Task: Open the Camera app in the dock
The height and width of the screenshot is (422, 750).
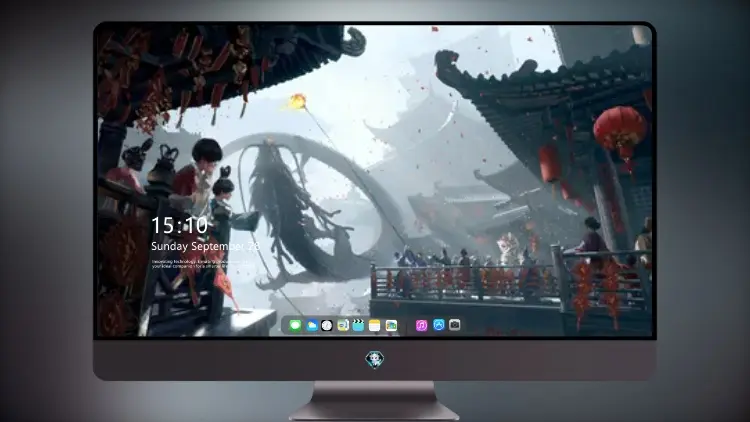Action: pyautogui.click(x=455, y=325)
